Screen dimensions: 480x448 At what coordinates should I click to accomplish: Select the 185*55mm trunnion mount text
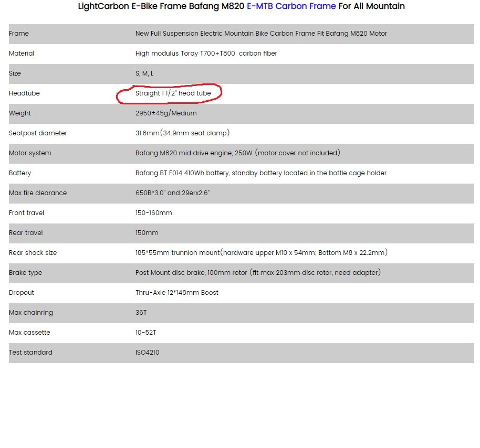(x=178, y=253)
